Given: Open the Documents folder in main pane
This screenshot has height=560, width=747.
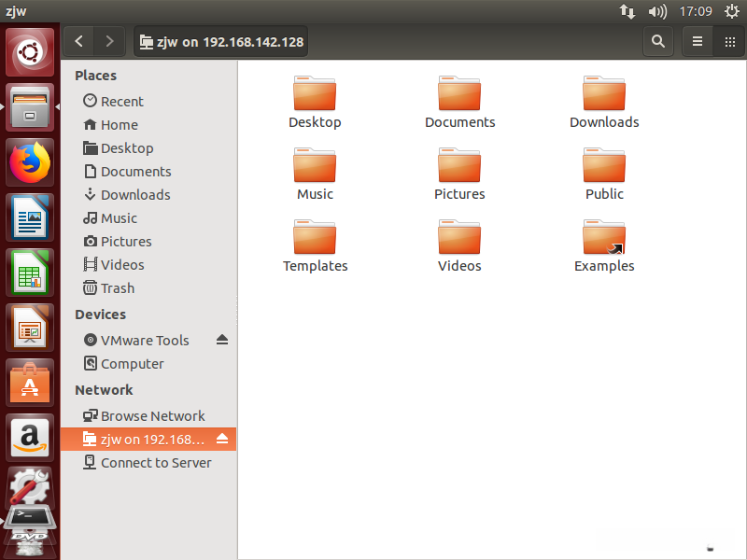Looking at the screenshot, I should [459, 103].
